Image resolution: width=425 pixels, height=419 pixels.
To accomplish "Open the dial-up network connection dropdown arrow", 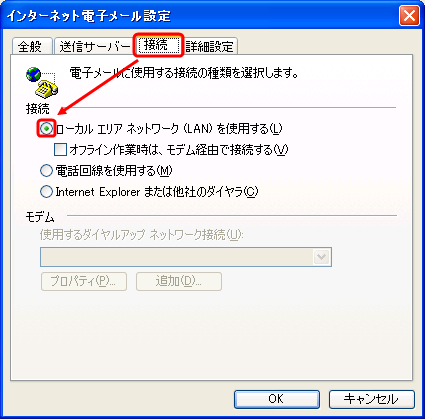I will click(322, 257).
